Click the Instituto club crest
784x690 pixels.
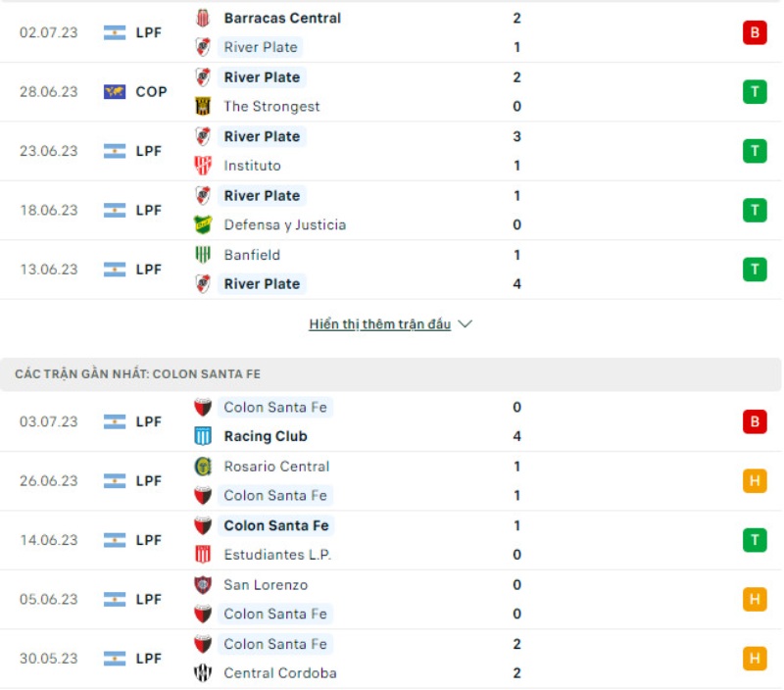click(x=204, y=167)
